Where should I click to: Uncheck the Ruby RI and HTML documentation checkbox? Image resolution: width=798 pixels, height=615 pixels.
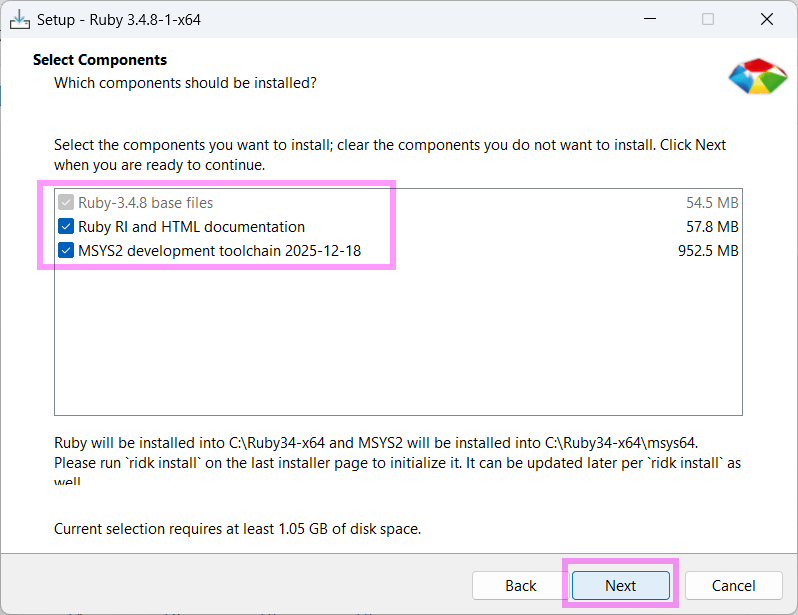[x=66, y=227]
